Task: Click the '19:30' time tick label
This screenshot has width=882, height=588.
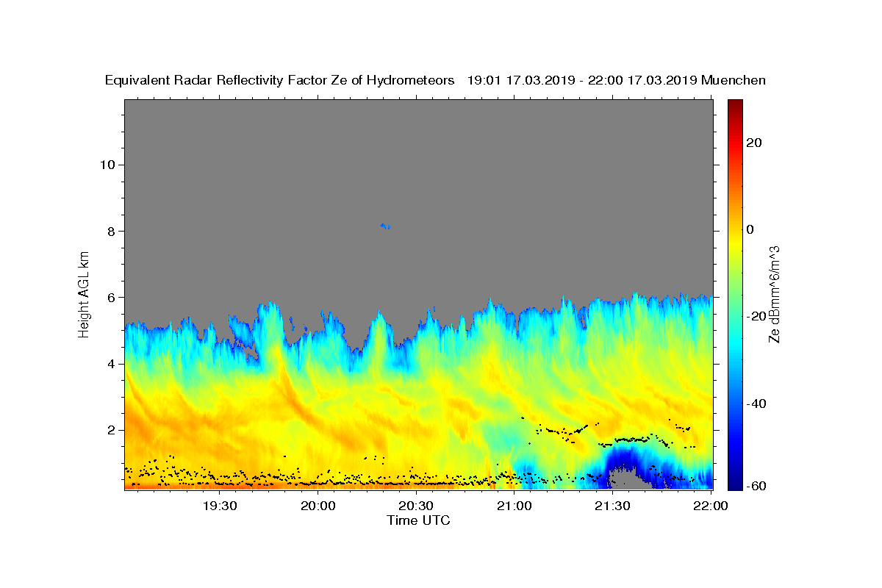Action: click(219, 505)
